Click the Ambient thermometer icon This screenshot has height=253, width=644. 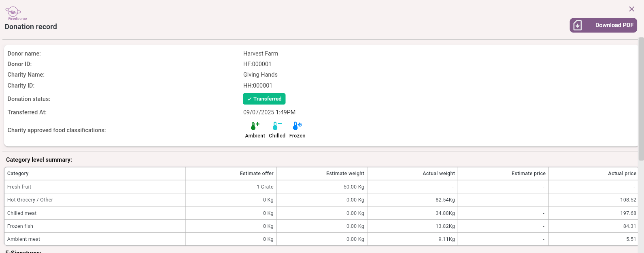(255, 126)
